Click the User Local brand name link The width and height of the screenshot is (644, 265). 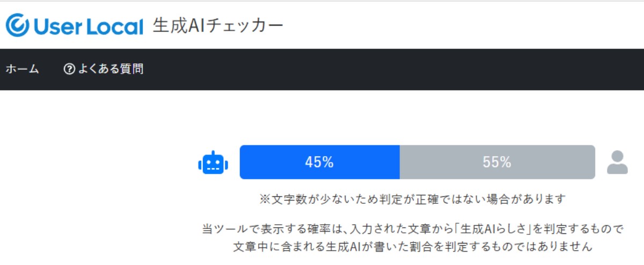tap(89, 26)
